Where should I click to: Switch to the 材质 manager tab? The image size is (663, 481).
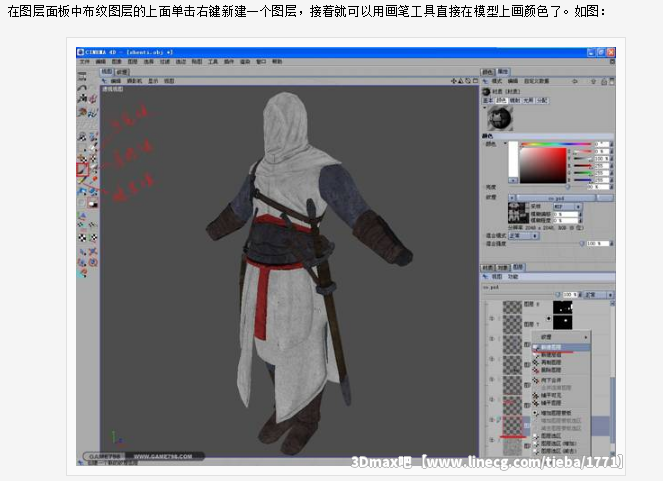488,268
